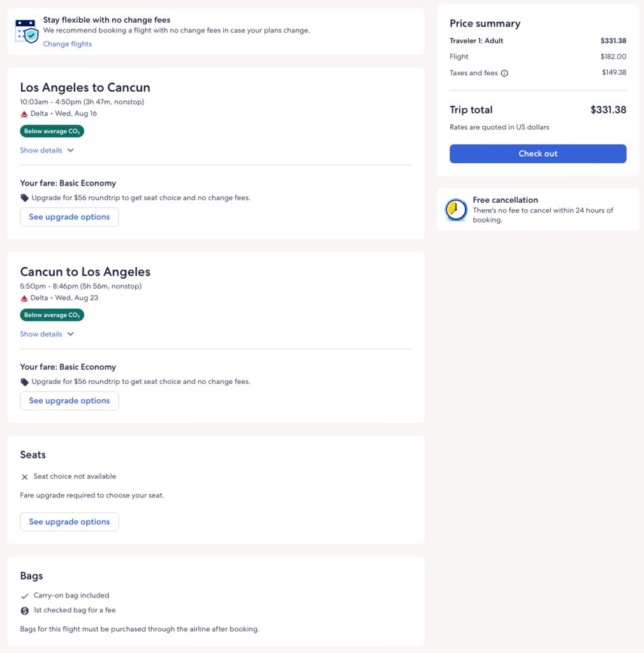Image resolution: width=644 pixels, height=653 pixels.
Task: Click the Below average CO₂ badge on return flight
Action: [52, 315]
